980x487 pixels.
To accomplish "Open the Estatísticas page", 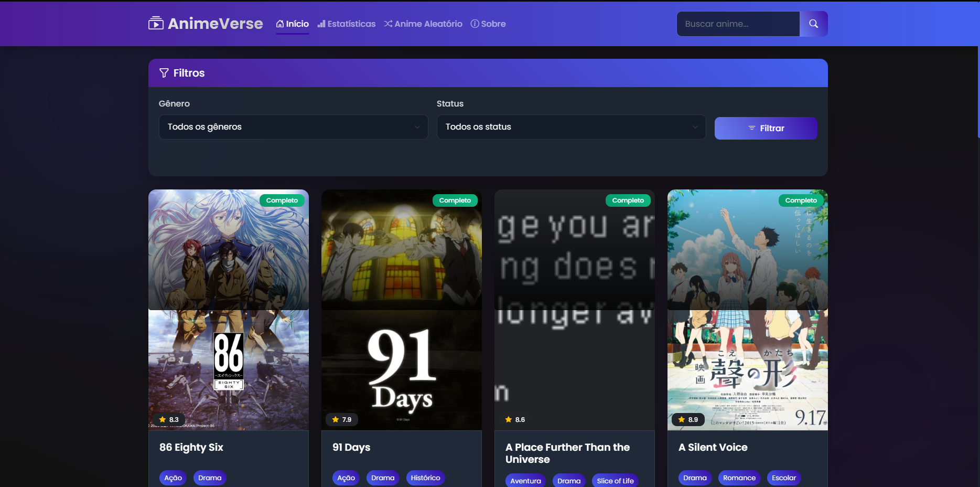I will coord(347,24).
